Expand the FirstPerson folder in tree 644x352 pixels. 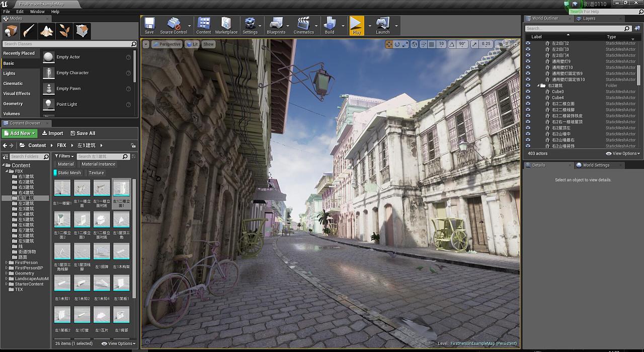tap(6, 262)
